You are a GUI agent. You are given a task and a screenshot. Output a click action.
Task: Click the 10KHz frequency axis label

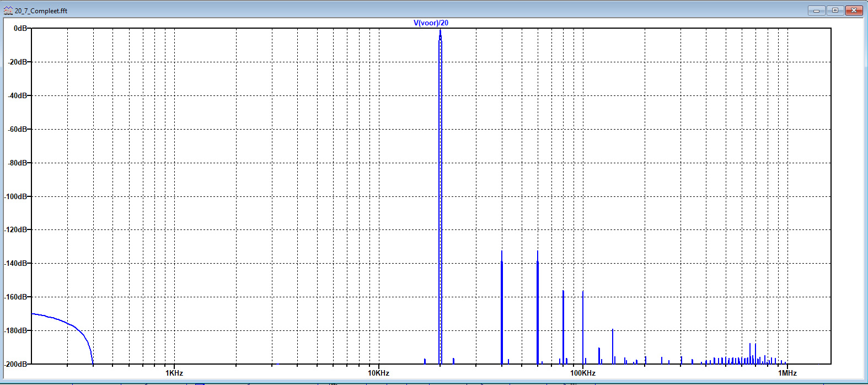coord(379,373)
